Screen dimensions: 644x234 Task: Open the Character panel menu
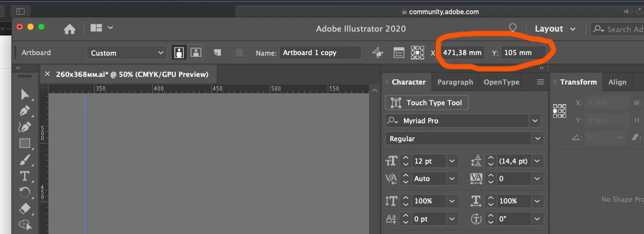point(541,82)
